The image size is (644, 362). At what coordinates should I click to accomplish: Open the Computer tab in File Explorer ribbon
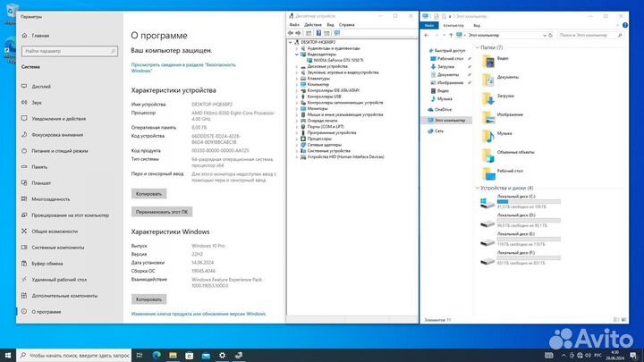coord(453,25)
